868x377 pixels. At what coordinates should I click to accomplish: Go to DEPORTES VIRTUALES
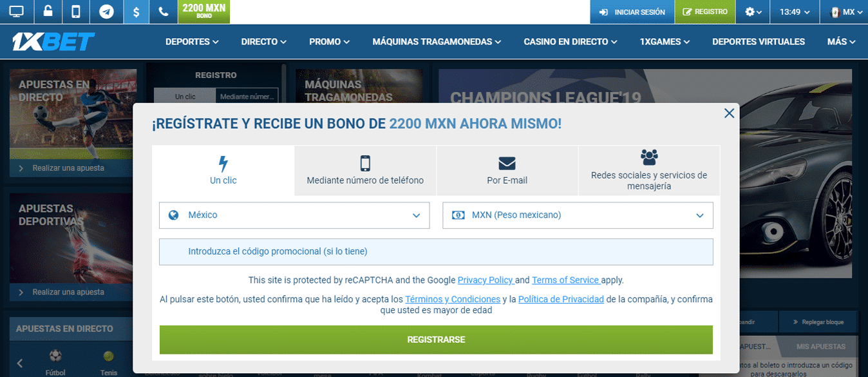[759, 42]
